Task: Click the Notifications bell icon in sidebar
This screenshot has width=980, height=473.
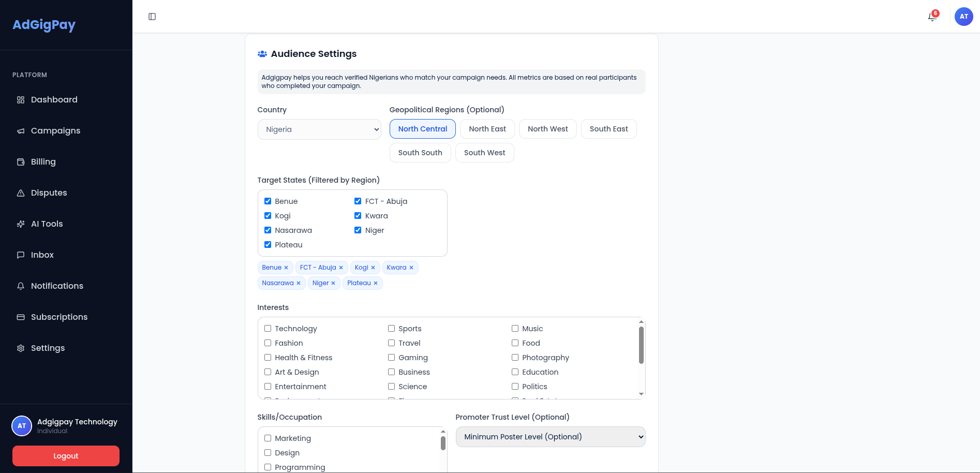Action: 21,286
